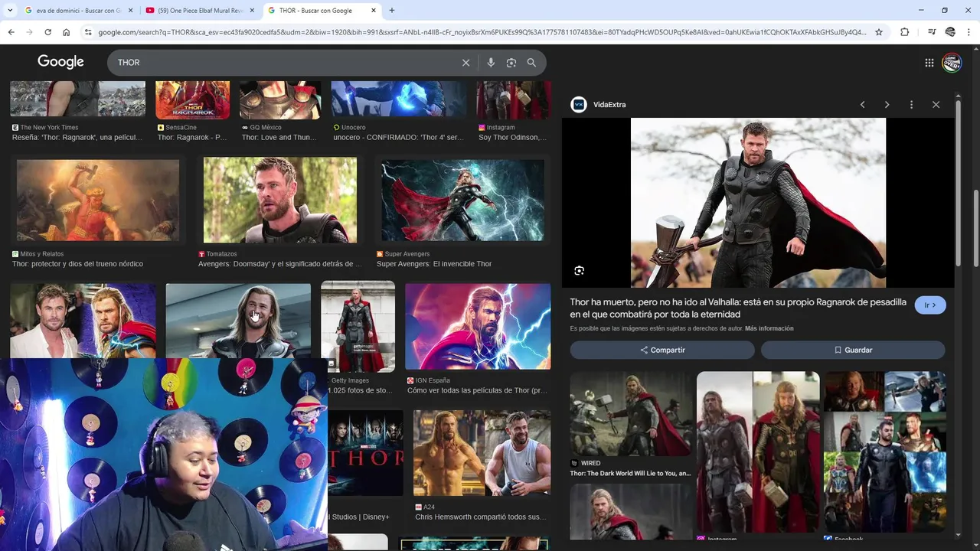
Task: Reload the current page
Action: click(47, 32)
